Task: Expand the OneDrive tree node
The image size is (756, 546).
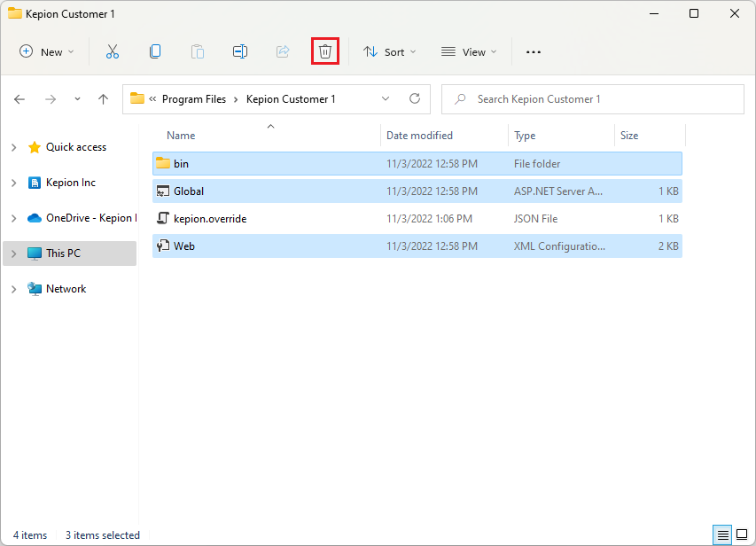Action: click(14, 218)
